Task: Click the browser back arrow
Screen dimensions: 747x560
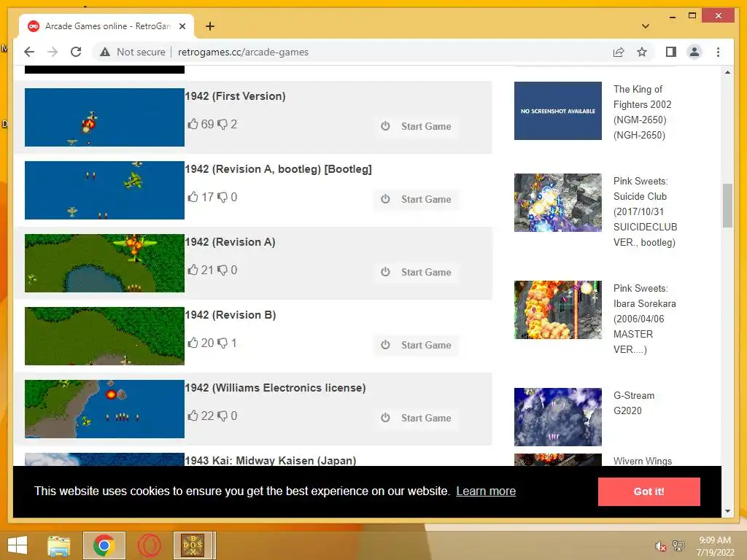Action: point(29,52)
